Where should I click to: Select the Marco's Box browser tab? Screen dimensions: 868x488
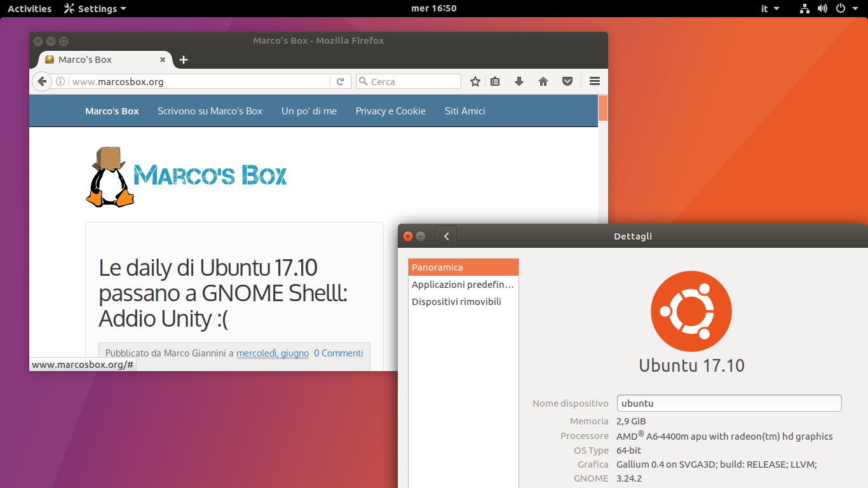point(105,60)
